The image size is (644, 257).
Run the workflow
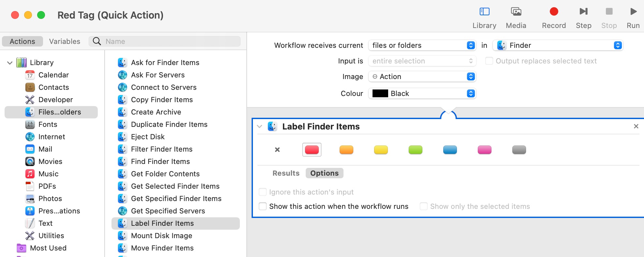(x=633, y=18)
